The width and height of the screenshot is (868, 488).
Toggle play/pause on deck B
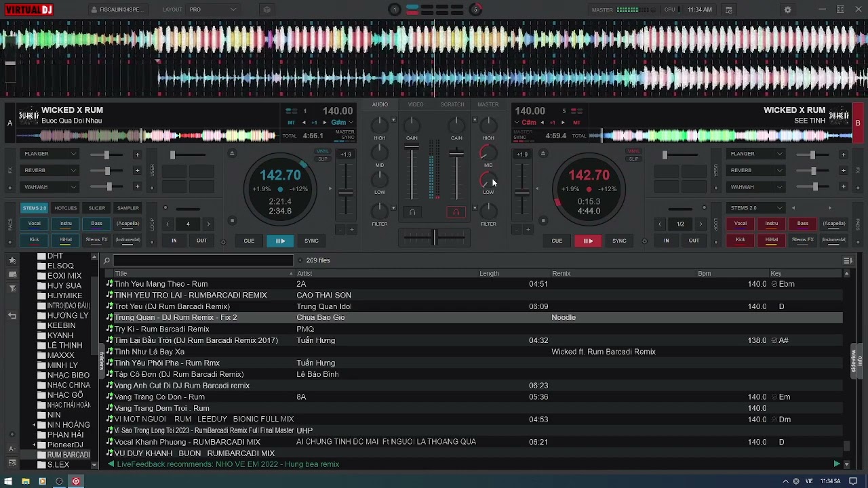pyautogui.click(x=588, y=241)
